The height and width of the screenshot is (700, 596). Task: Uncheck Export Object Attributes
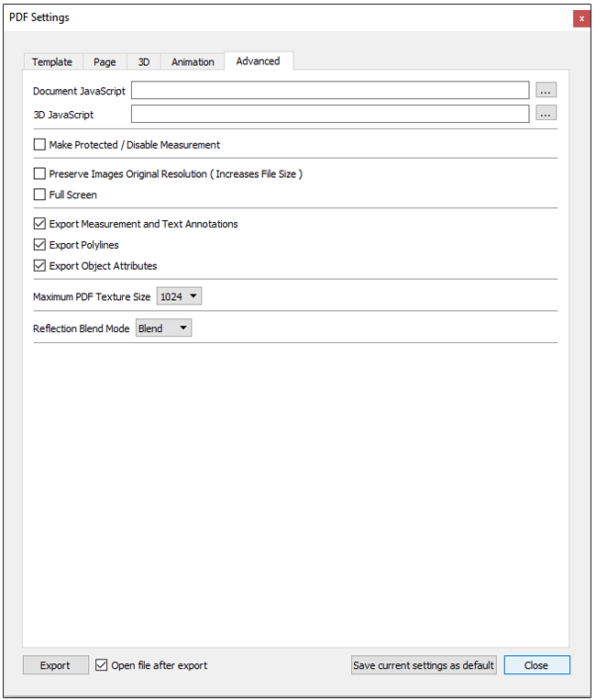(39, 266)
